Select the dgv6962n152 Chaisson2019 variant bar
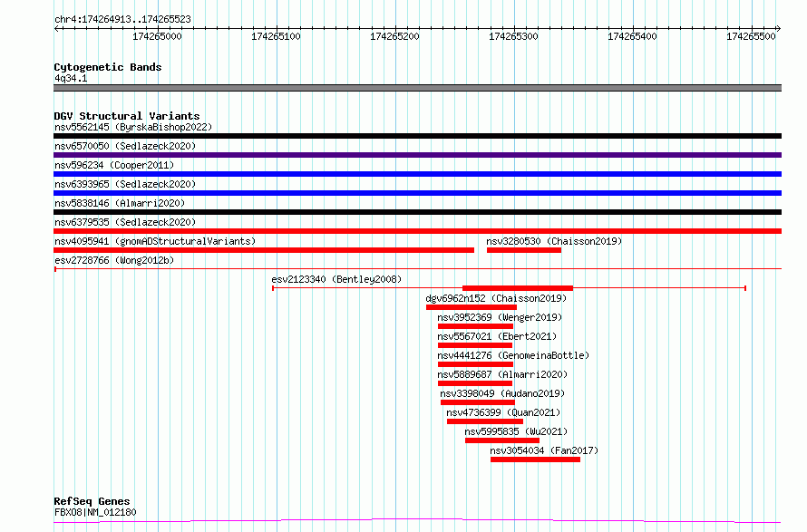The width and height of the screenshot is (807, 532). [472, 307]
